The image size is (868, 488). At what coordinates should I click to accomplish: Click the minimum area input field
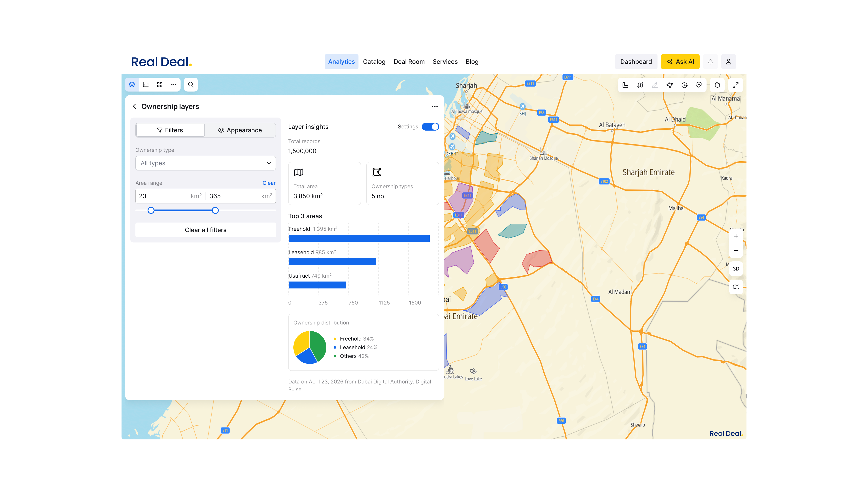click(x=171, y=196)
